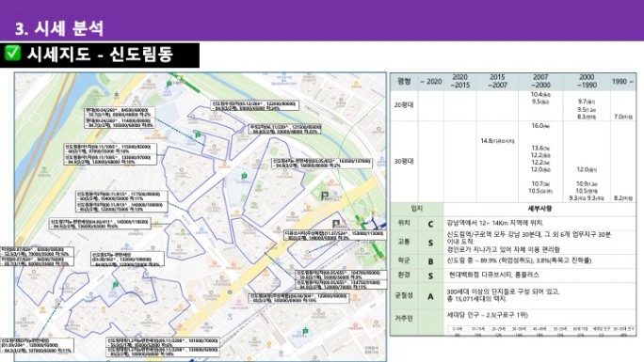
Task: Click the grade B next to 학군
Action: [x=430, y=261]
